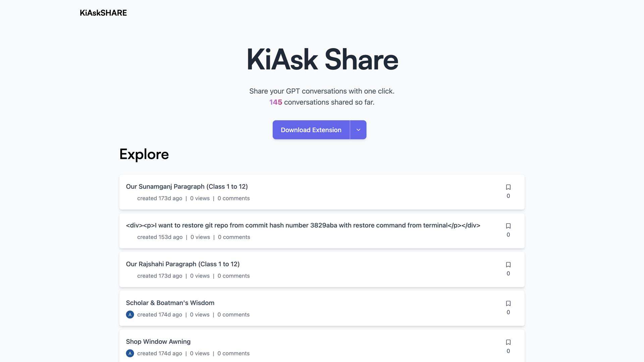The image size is (644, 362).
Task: Open the Shop Window Awning conversation
Action: click(158, 342)
